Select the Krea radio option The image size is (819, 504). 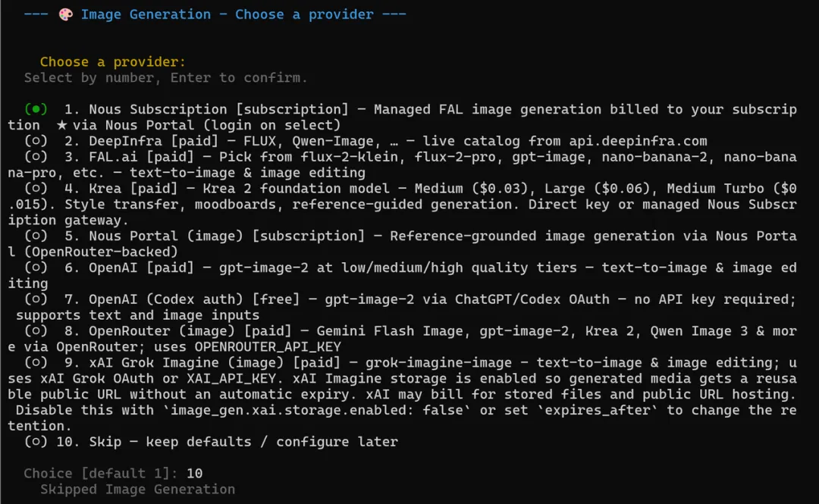click(36, 189)
